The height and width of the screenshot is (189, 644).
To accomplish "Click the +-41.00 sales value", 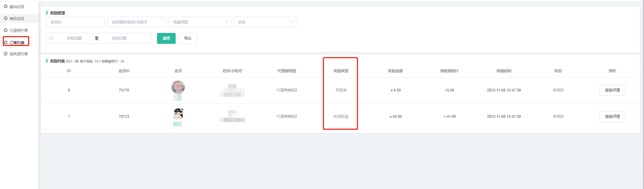I will tap(449, 116).
